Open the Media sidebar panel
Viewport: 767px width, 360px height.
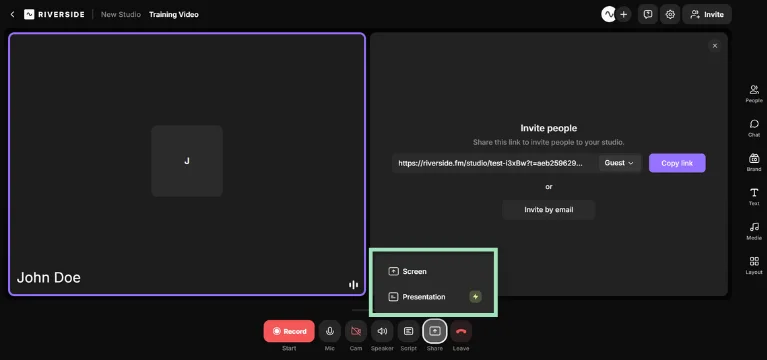(754, 230)
